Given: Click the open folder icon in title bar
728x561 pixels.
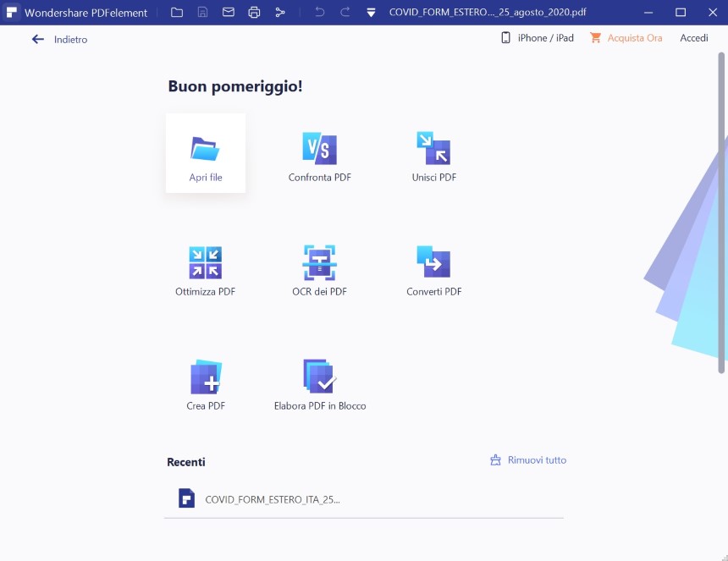Looking at the screenshot, I should (177, 13).
